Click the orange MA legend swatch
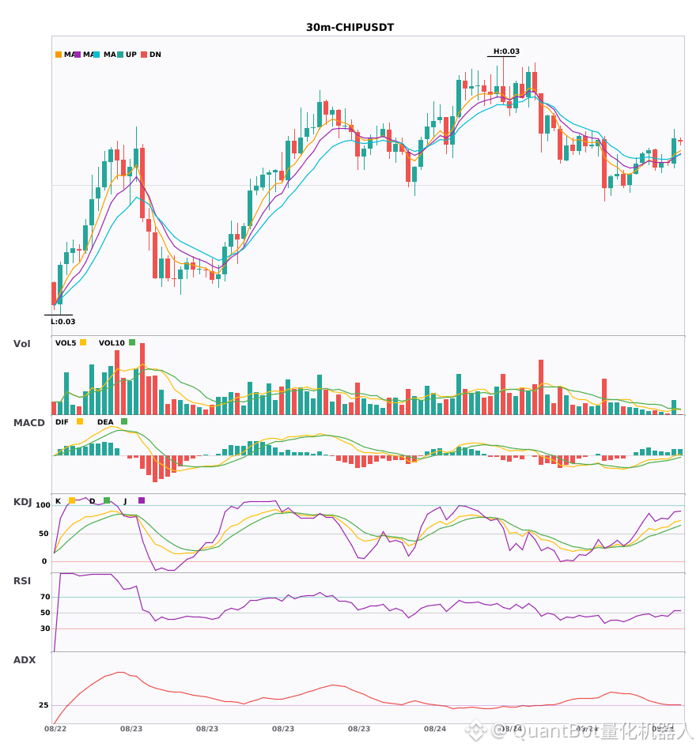Viewport: 700px width, 751px height. [59, 55]
